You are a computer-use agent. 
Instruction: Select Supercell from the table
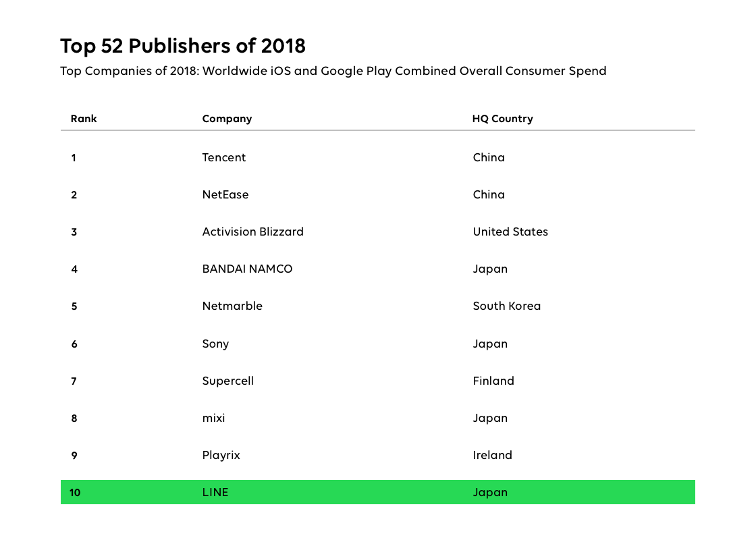[x=227, y=381]
